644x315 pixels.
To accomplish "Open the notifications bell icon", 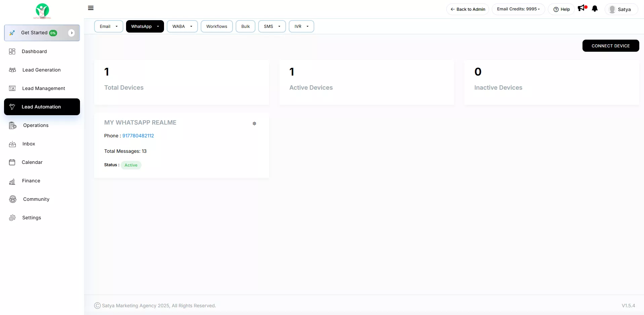I will pos(595,9).
